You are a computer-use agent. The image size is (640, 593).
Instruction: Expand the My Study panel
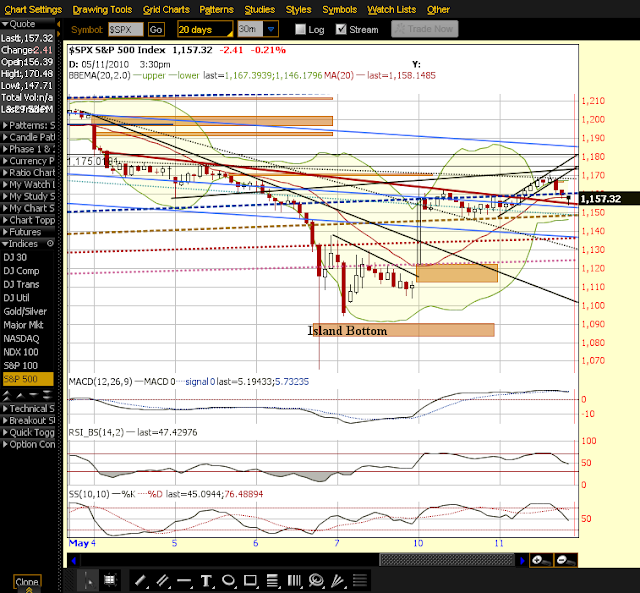click(x=27, y=196)
